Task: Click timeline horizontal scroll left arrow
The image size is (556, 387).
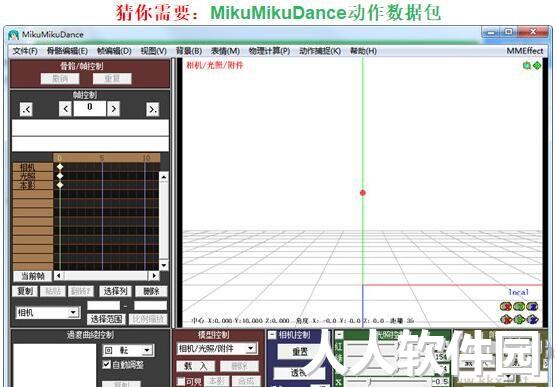Action: pyautogui.click(x=59, y=275)
